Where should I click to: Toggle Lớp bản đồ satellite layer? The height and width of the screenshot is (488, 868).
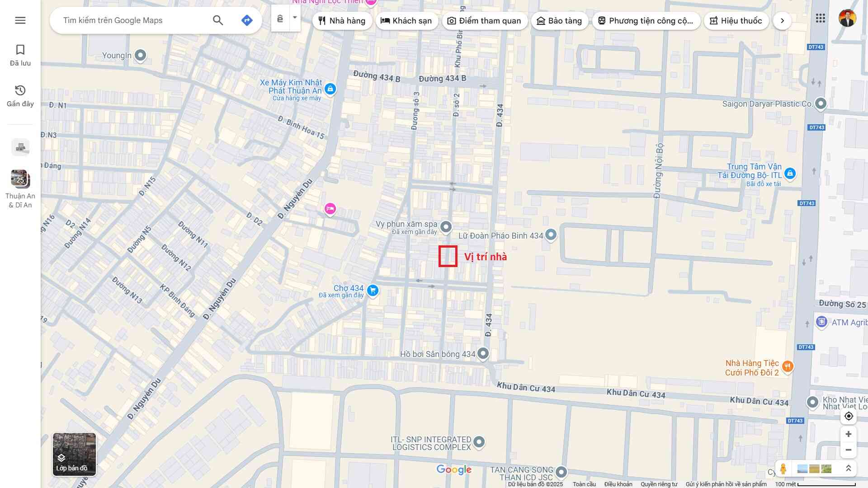tap(74, 454)
